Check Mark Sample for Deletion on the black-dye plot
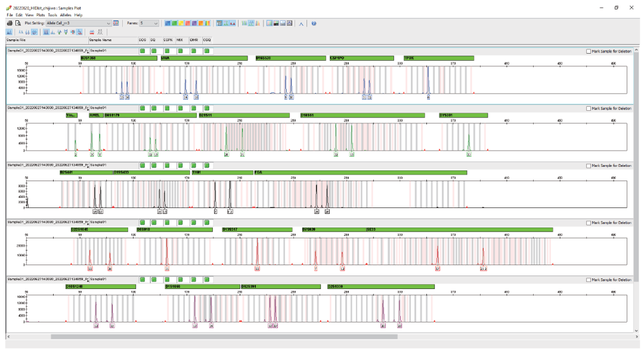644x351 pixels. click(589, 166)
